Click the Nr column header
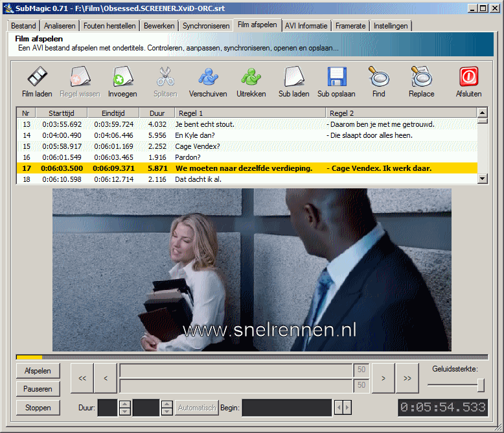The width and height of the screenshot is (504, 433). (x=26, y=113)
